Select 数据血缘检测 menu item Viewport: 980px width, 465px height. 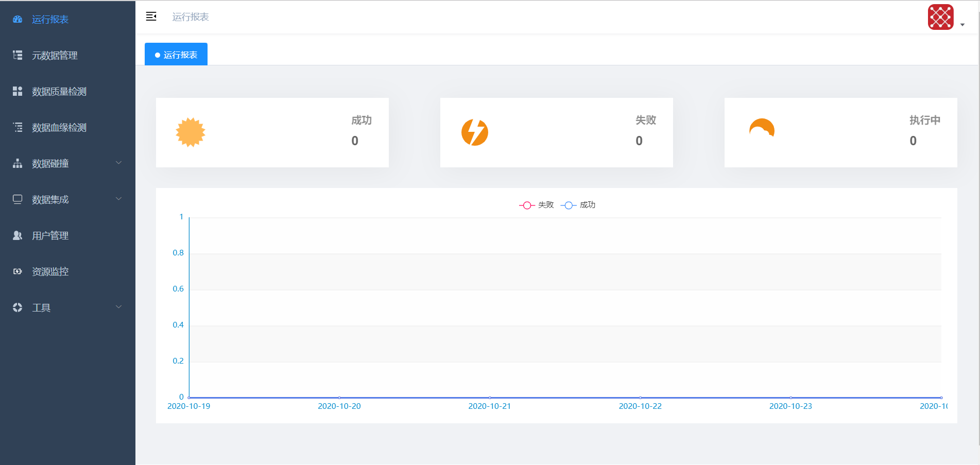tap(67, 127)
